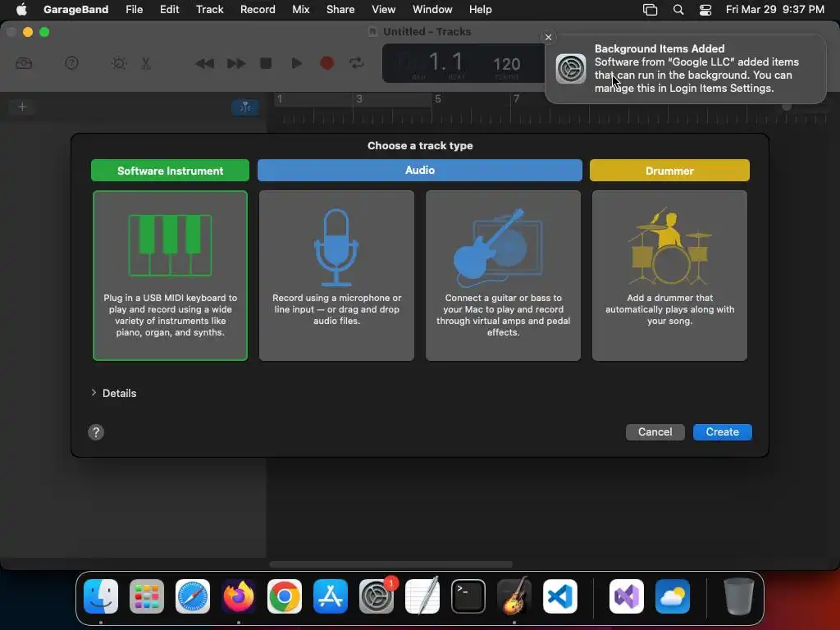This screenshot has width=840, height=630.
Task: Click the blue Audio header
Action: click(420, 170)
